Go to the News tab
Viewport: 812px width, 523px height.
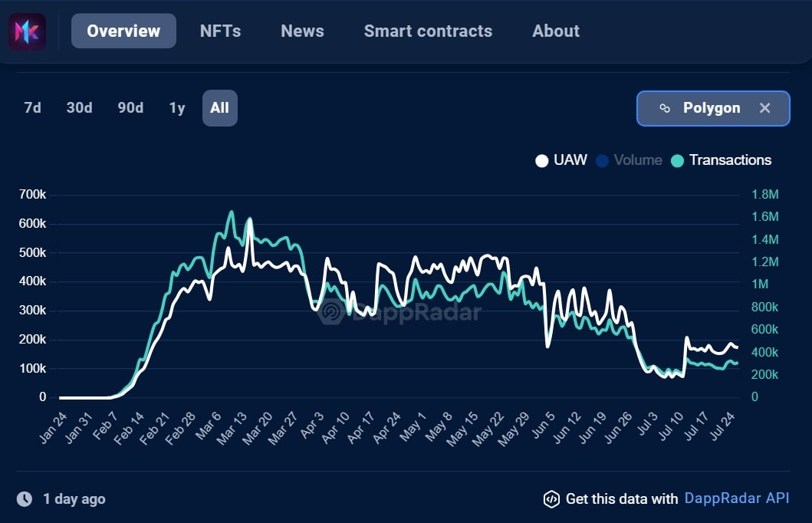click(x=302, y=31)
